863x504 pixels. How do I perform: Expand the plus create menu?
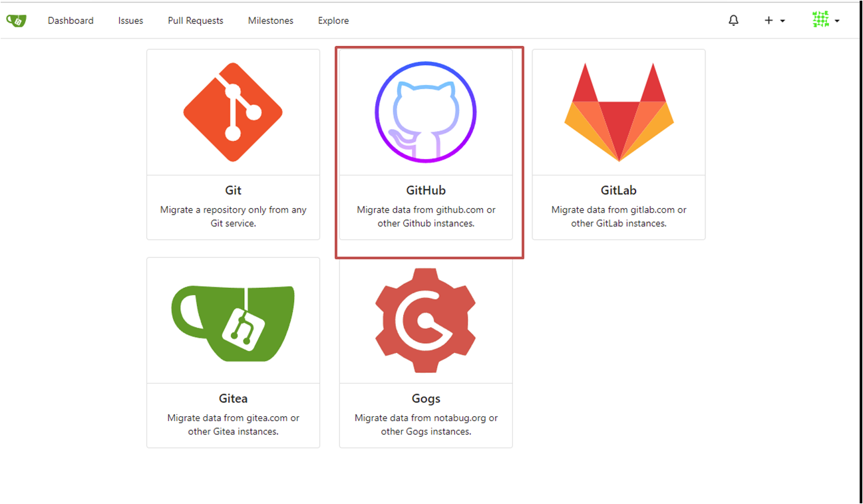[775, 21]
